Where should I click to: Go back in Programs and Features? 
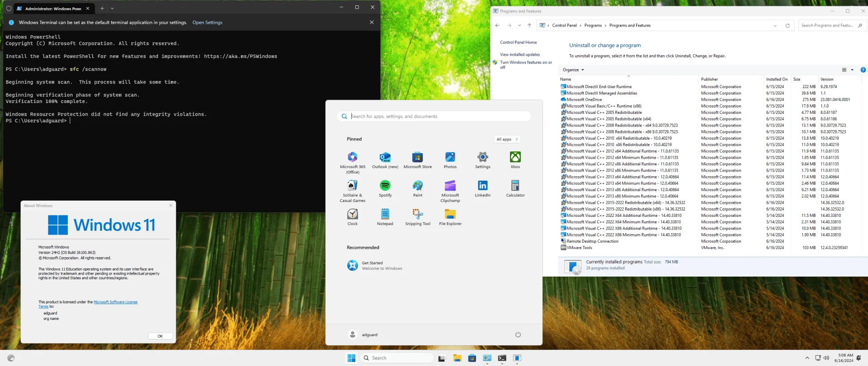tap(497, 25)
